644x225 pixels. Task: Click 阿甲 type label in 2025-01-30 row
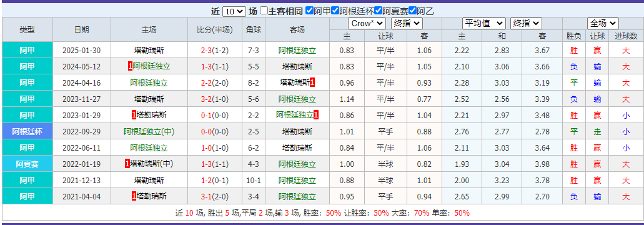27,51
